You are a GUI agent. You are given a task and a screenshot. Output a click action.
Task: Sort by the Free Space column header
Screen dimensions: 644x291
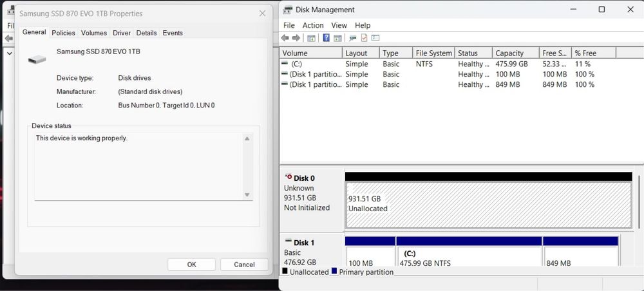(555, 53)
